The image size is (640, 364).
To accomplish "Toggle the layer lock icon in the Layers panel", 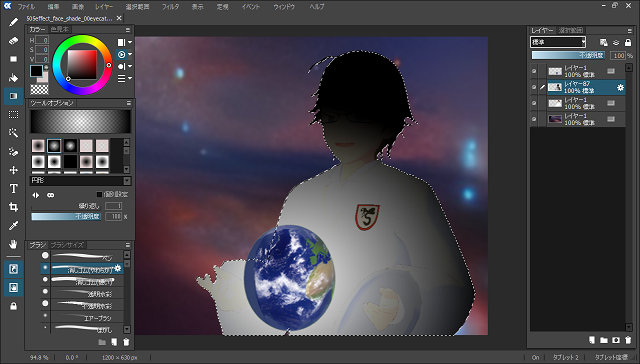I will click(x=628, y=42).
